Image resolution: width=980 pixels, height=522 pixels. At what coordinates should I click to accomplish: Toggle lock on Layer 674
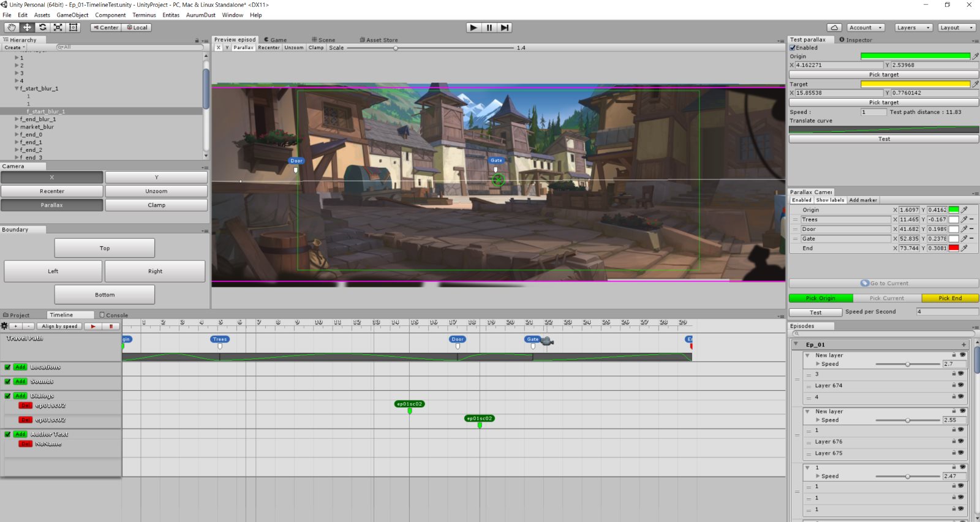(x=954, y=385)
